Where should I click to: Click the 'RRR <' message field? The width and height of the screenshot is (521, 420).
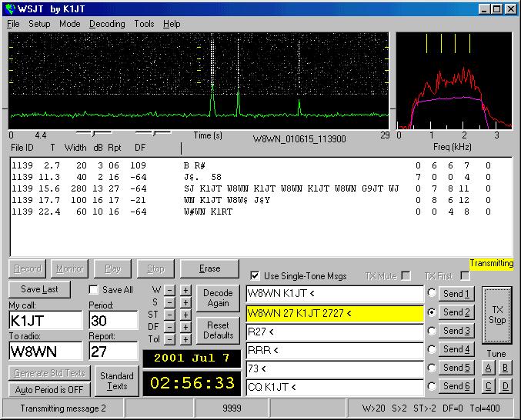(x=335, y=350)
